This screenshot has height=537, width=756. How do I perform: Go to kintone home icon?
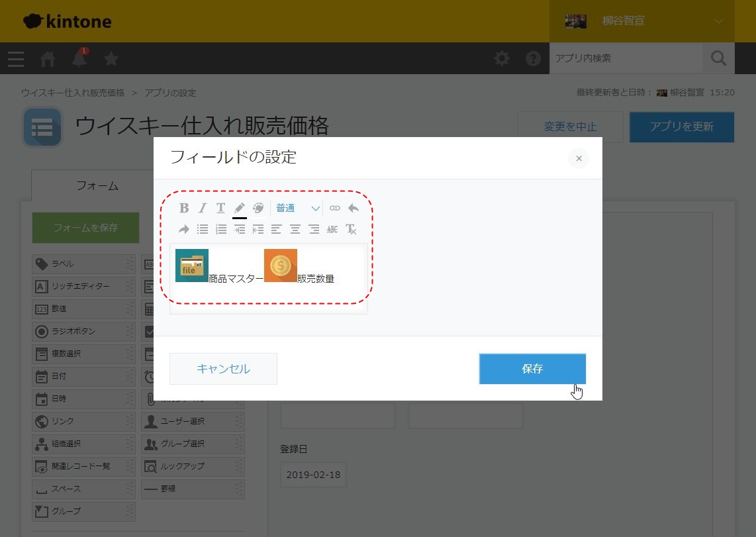[x=47, y=59]
